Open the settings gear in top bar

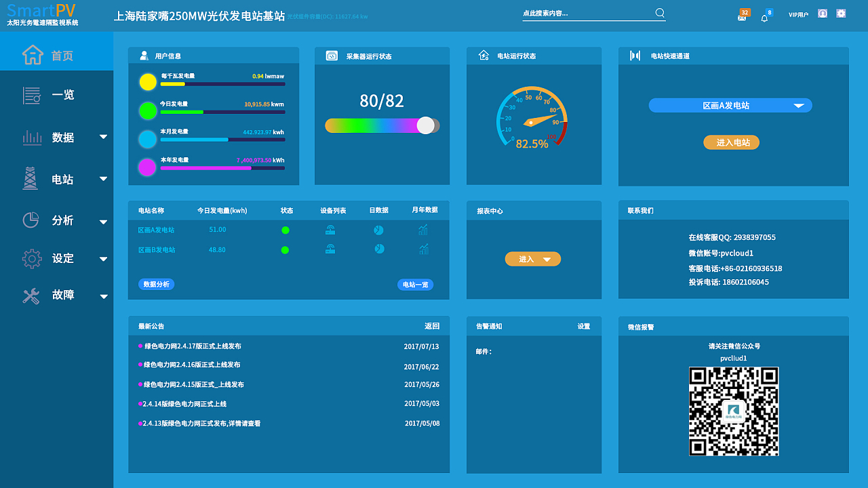click(841, 13)
